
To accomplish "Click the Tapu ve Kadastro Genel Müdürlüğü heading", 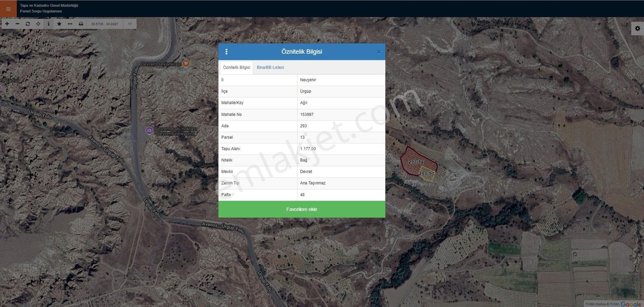I will tap(49, 6).
